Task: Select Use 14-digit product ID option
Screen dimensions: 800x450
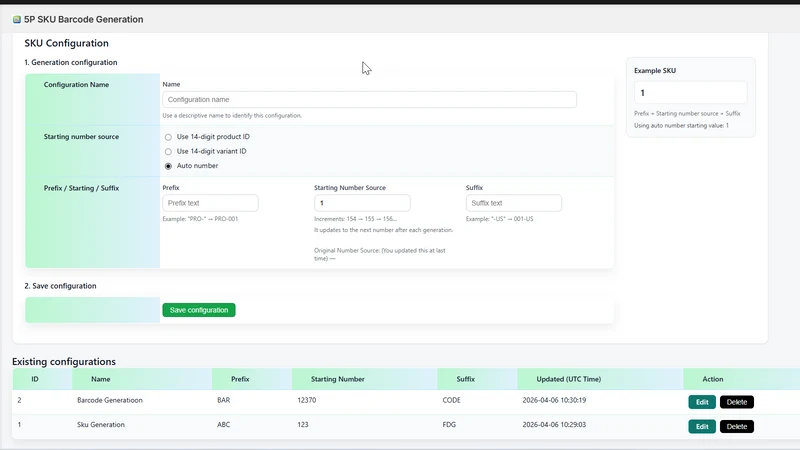Action: 168,137
